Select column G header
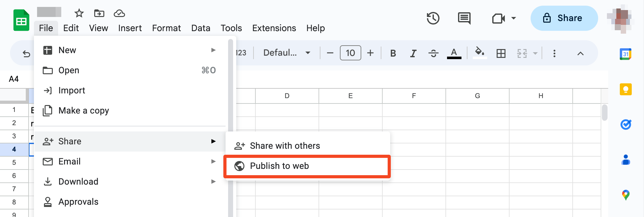The width and height of the screenshot is (644, 217). pos(477,96)
